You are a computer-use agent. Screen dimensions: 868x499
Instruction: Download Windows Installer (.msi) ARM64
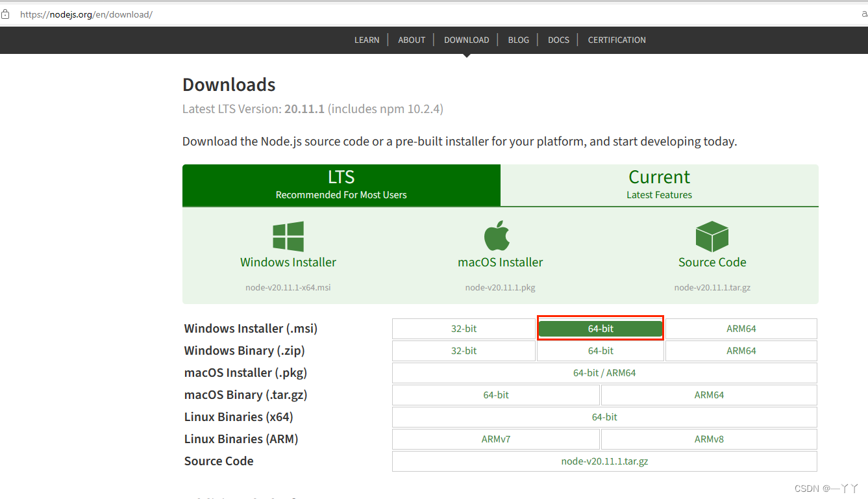741,329
